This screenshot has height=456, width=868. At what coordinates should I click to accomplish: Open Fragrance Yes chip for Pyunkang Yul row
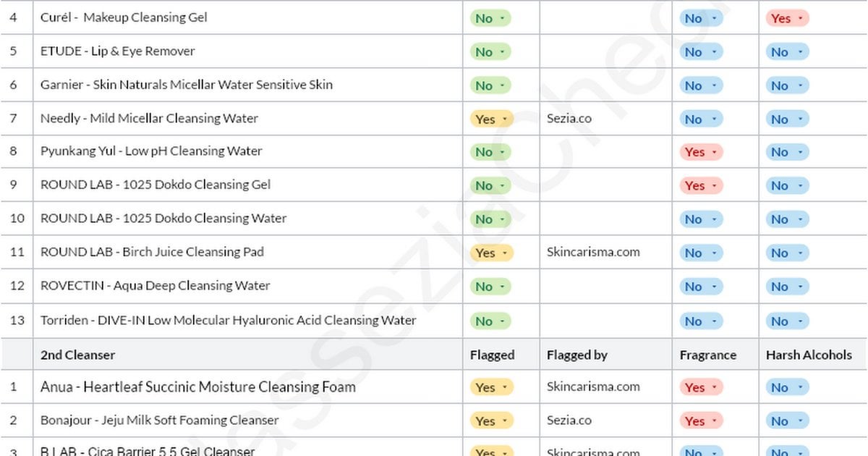(x=701, y=152)
